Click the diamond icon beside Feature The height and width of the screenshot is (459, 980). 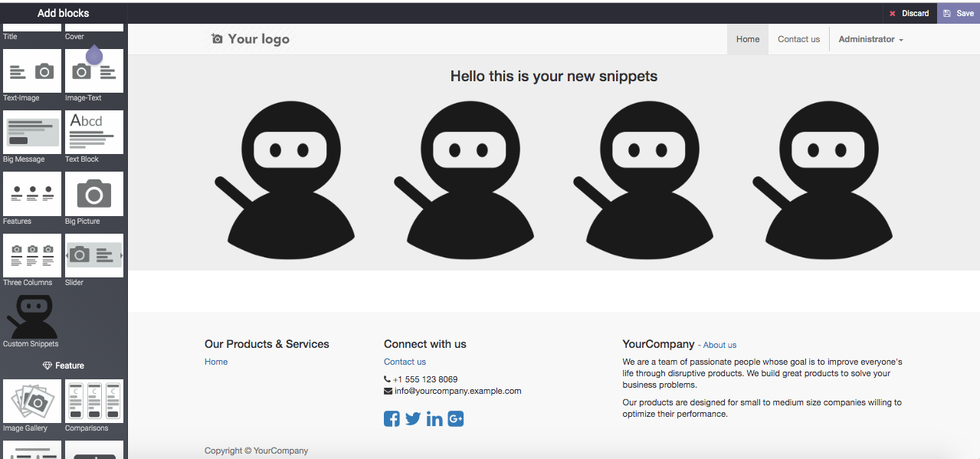click(x=48, y=366)
